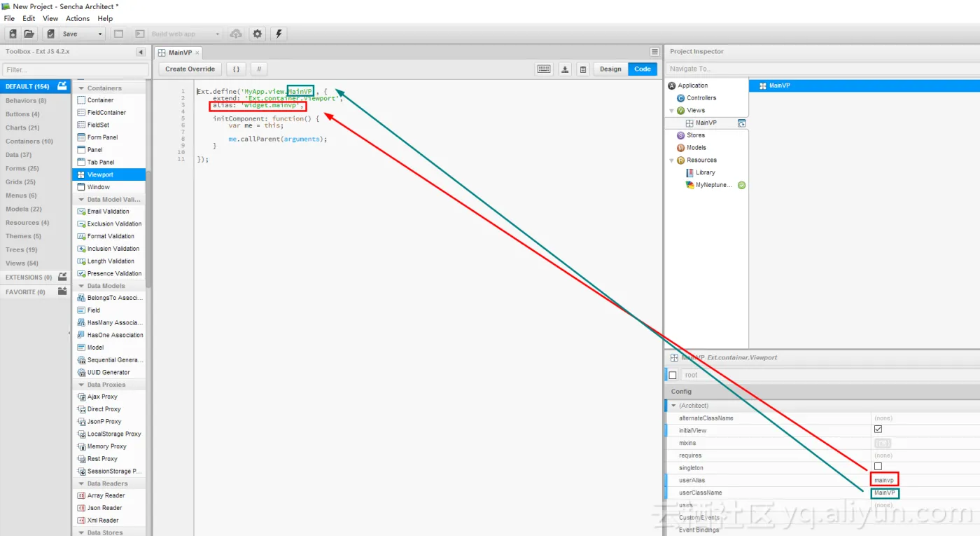Open the Edit menu
The height and width of the screenshot is (536, 980).
[29, 18]
